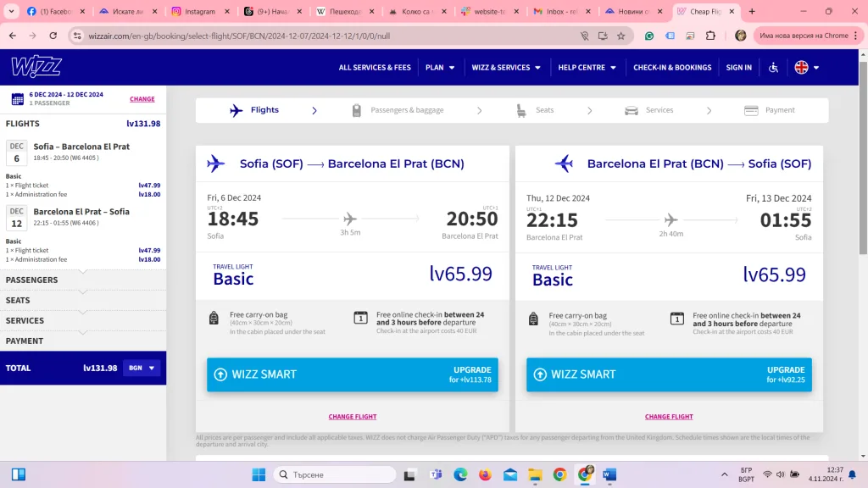868x488 pixels.
Task: Open File Explorer from taskbar
Action: (x=535, y=474)
